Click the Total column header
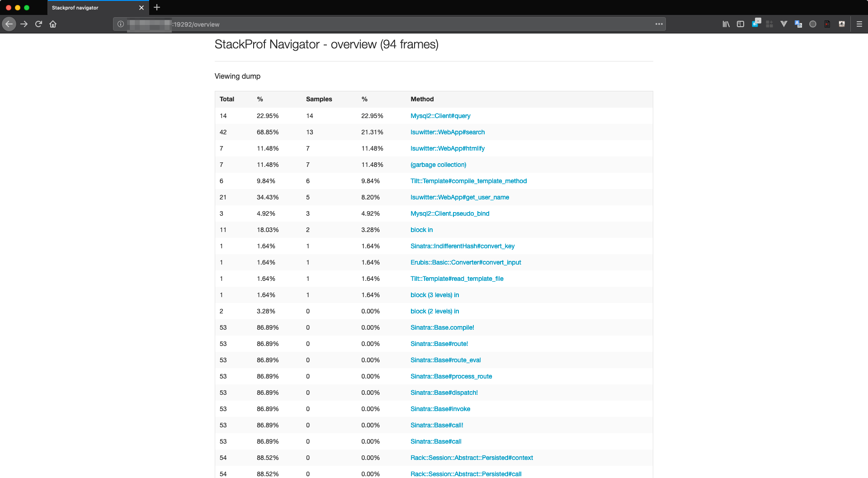 [x=227, y=99]
